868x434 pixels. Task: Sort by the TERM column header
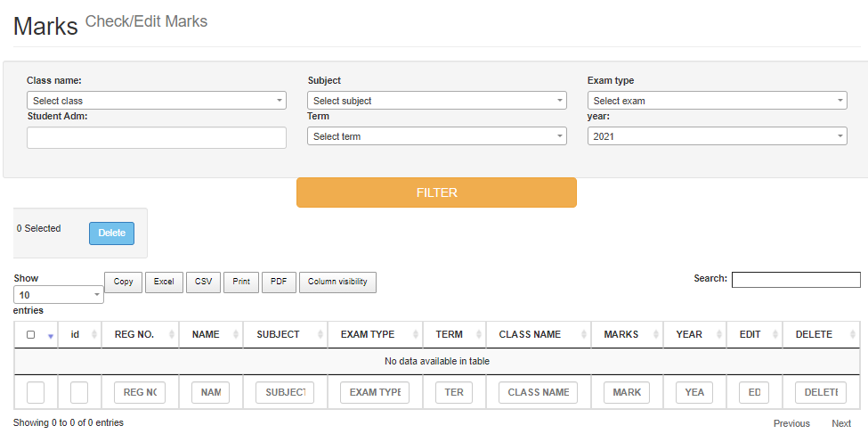click(449, 334)
